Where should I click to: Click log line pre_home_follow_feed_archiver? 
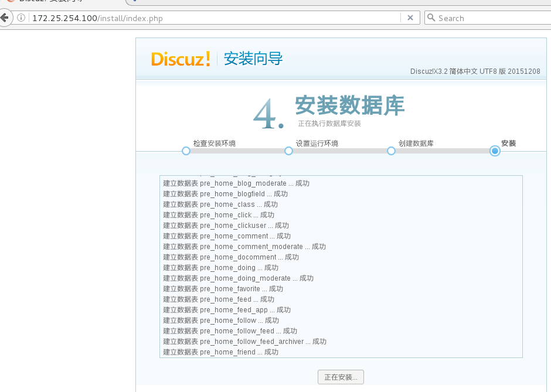click(244, 342)
